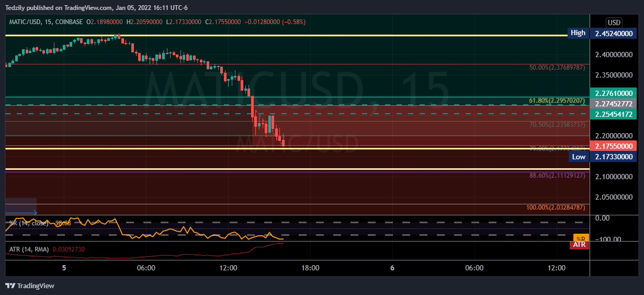The image size is (644, 295).
Task: Click the Low price tag label
Action: (578, 157)
